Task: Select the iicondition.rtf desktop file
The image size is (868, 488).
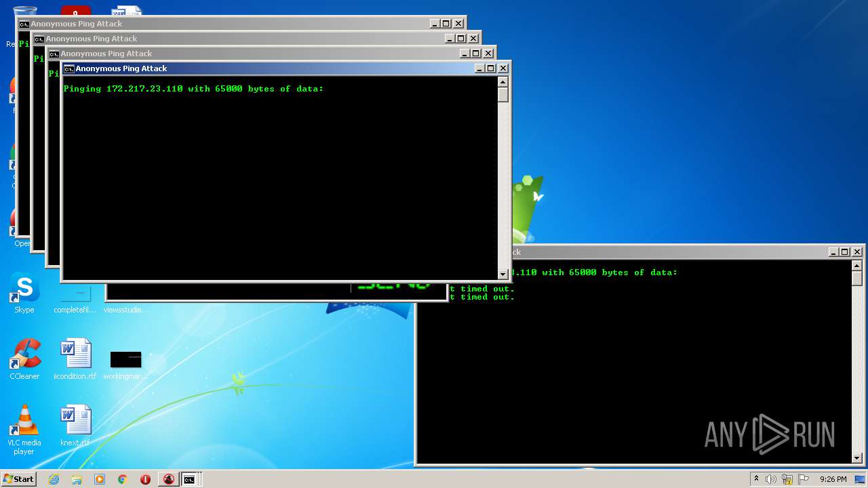Action: [75, 359]
